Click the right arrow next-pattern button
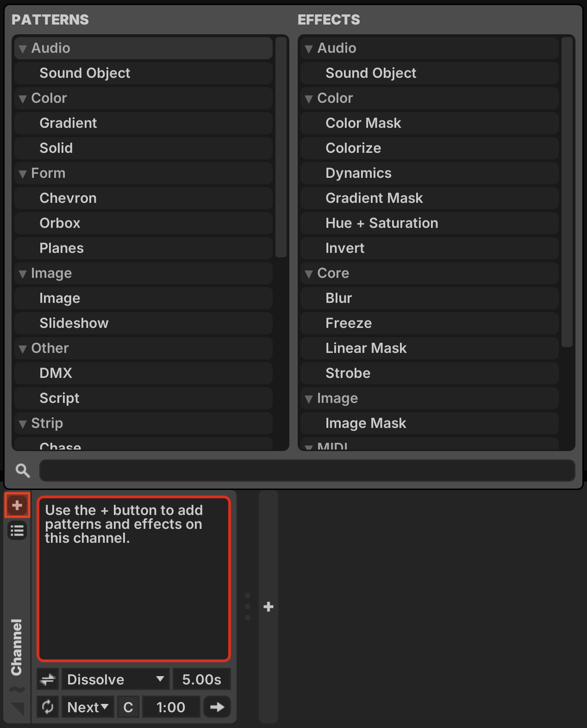 [x=217, y=707]
